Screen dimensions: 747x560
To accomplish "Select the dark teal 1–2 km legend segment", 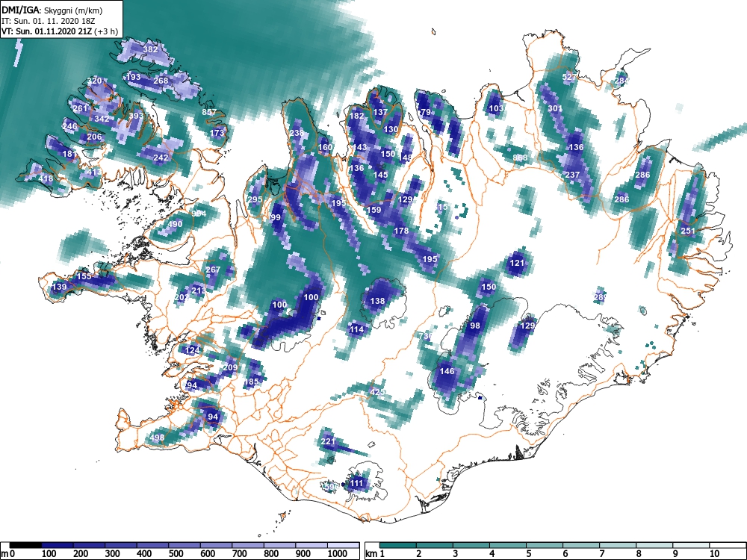I will (398, 544).
